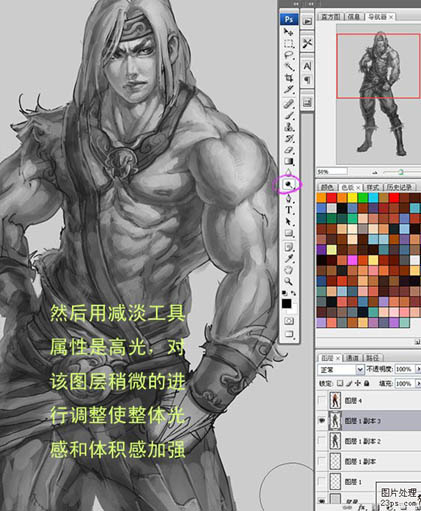421x511 pixels.
Task: Select the Eyedropper tool
Action: pyautogui.click(x=289, y=259)
